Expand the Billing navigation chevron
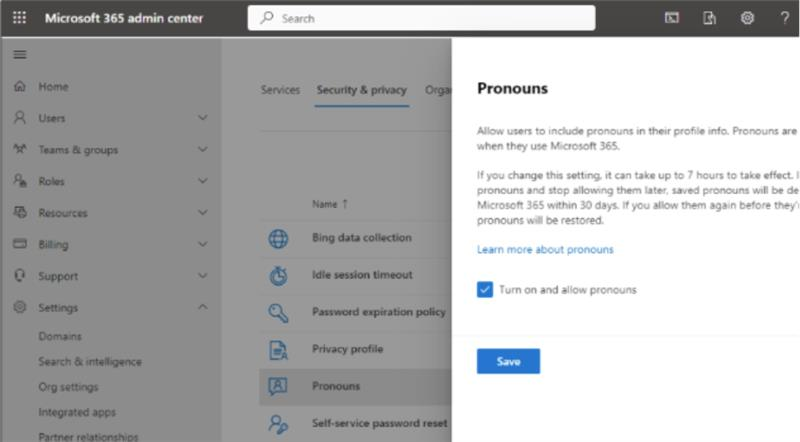 click(x=203, y=244)
